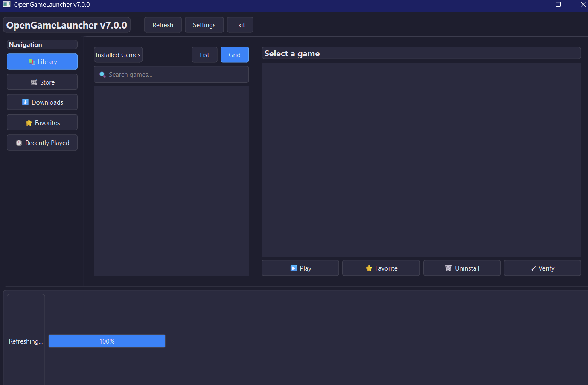
Task: Click the Refresh button in the top bar
Action: click(x=163, y=25)
